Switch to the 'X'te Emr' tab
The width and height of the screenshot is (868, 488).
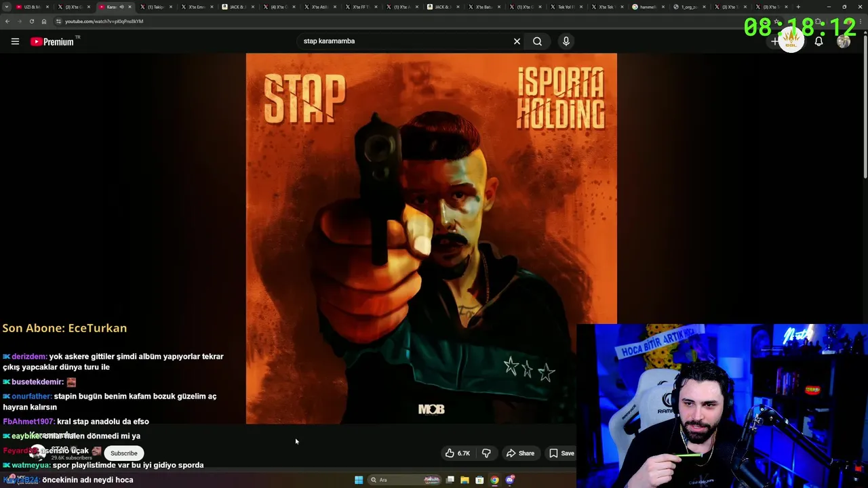[x=195, y=7]
